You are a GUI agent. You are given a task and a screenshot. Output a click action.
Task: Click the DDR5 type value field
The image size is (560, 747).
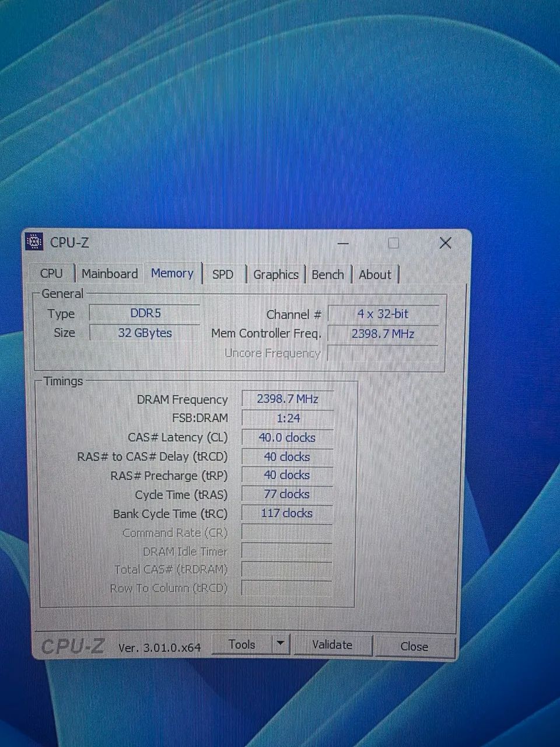pos(145,313)
